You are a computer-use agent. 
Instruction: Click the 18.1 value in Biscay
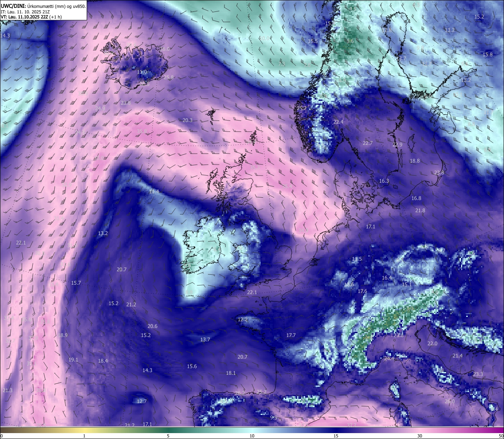coord(231,373)
